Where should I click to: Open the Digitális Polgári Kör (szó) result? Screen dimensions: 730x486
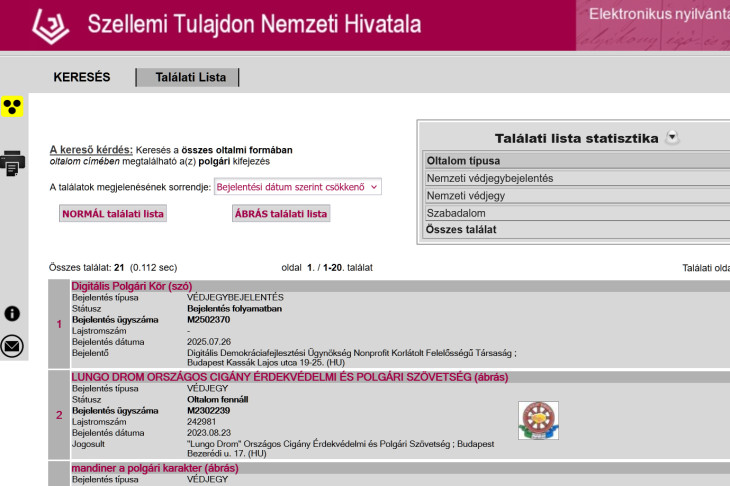coord(132,286)
